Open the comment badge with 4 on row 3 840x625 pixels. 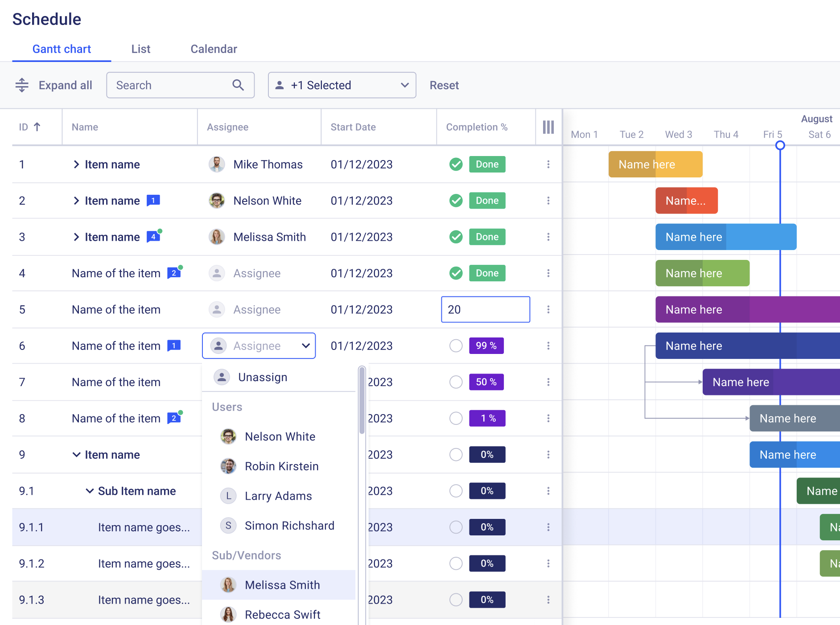point(154,236)
